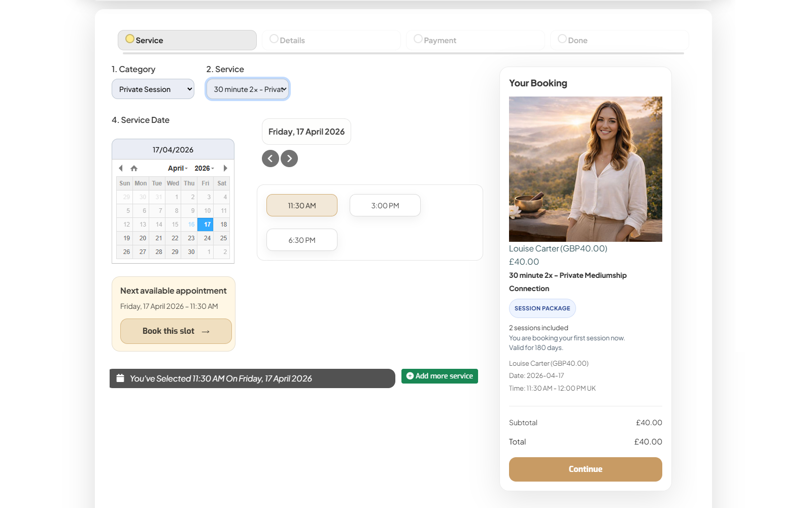The image size is (812, 508).
Task: Open the April month selector in the calendar
Action: pyautogui.click(x=178, y=168)
